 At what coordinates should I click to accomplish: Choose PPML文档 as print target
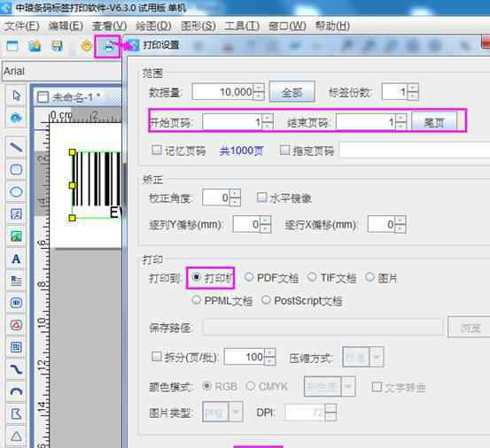tap(196, 300)
